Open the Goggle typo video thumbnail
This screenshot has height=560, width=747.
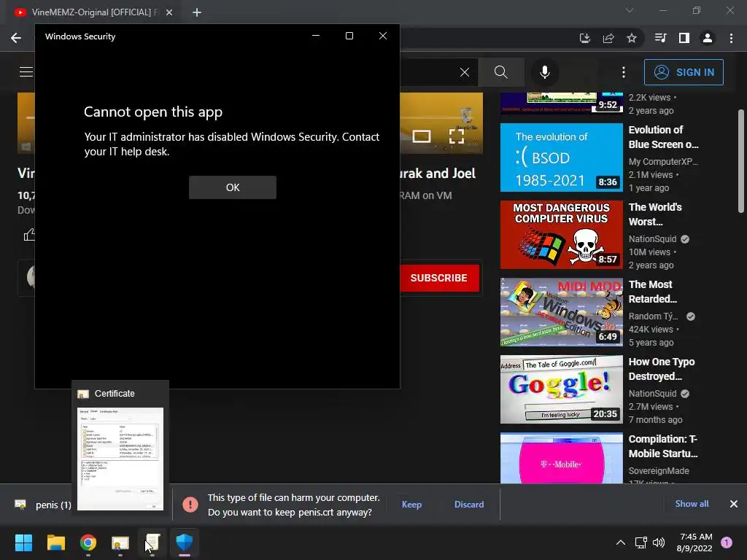pyautogui.click(x=561, y=389)
